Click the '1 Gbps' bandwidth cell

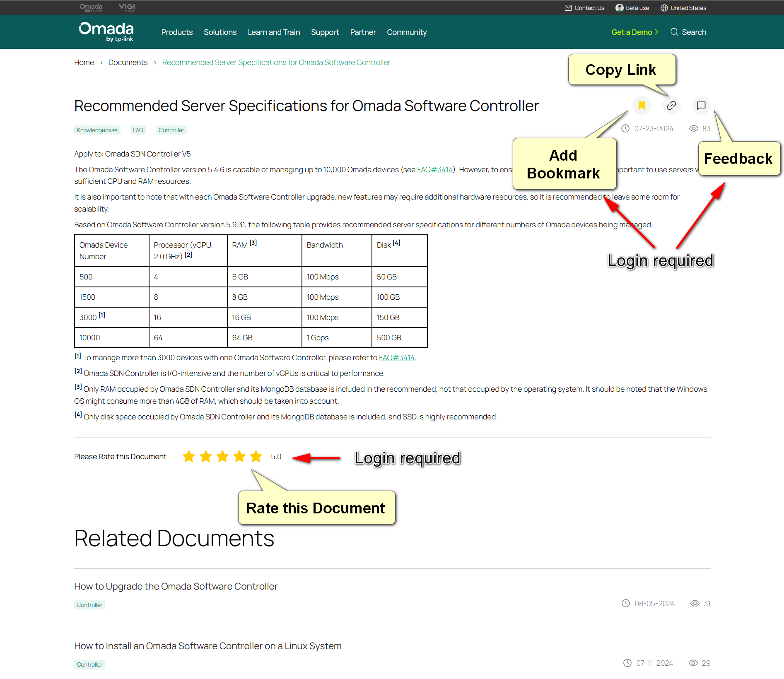337,337
